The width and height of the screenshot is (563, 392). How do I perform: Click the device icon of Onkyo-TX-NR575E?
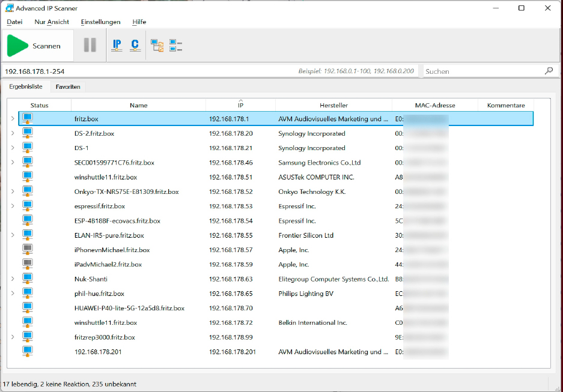pos(28,191)
